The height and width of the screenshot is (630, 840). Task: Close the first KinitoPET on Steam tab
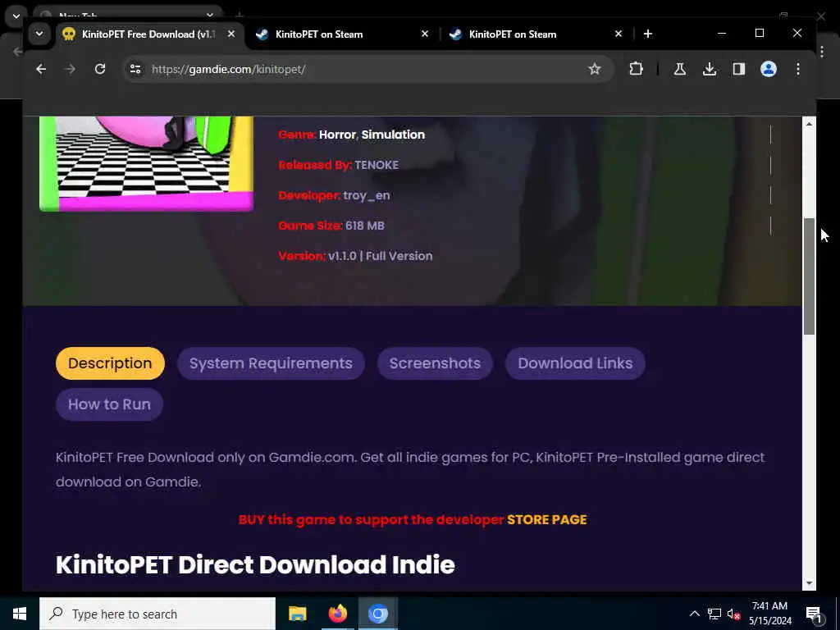coord(425,34)
